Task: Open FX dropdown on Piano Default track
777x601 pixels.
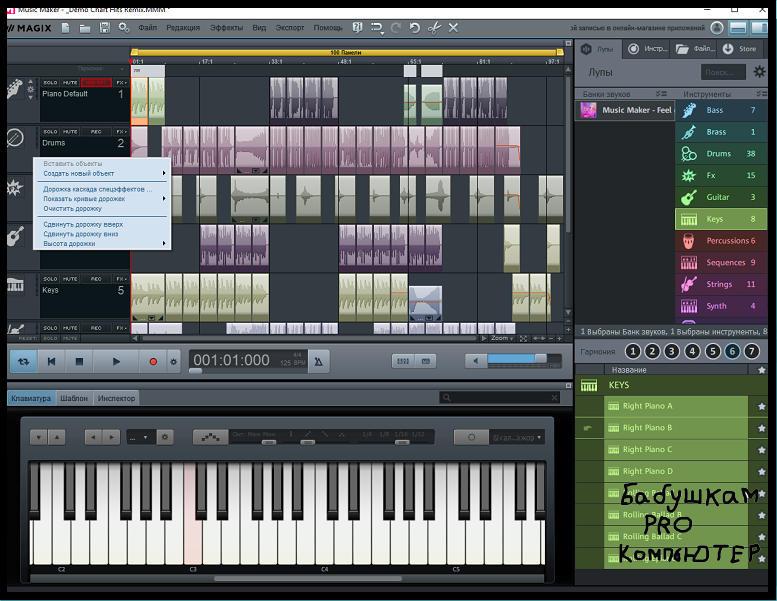Action: point(121,82)
